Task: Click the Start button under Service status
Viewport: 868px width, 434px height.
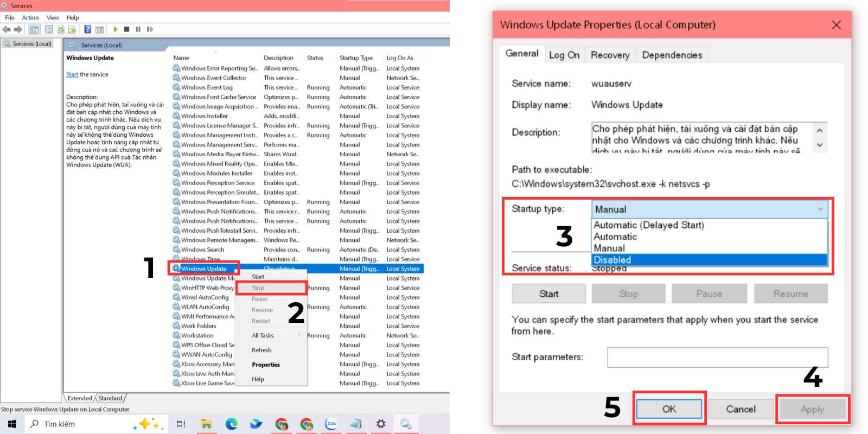Action: point(549,293)
